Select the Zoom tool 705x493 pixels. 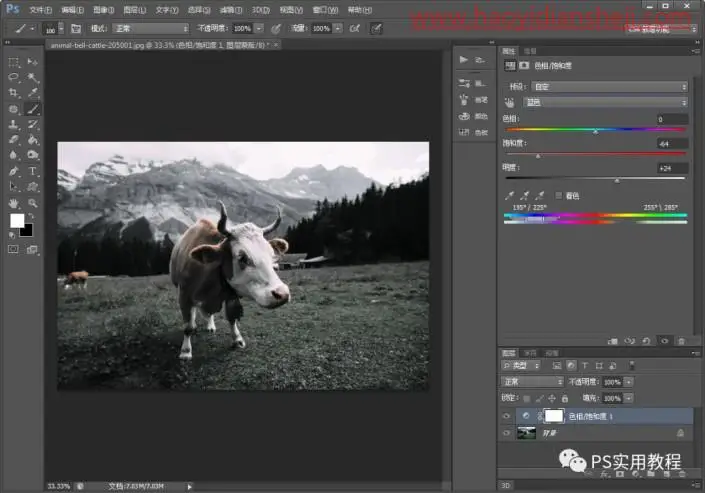point(32,203)
